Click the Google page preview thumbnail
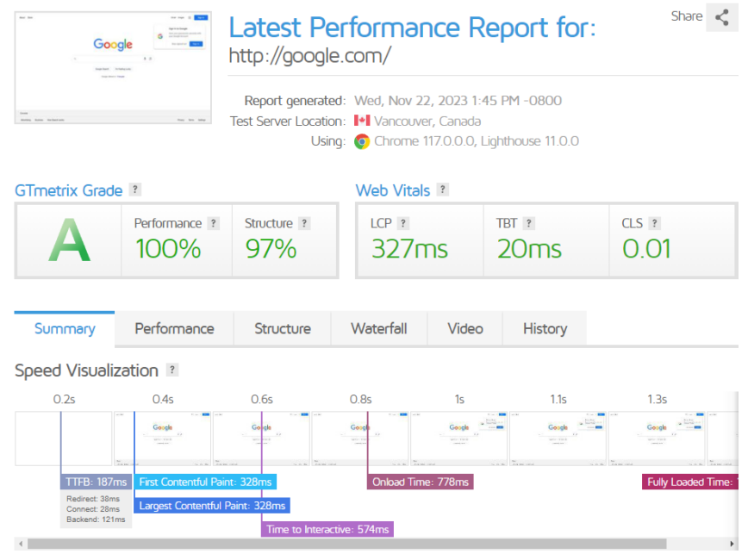This screenshot has width=748, height=560. pos(112,66)
